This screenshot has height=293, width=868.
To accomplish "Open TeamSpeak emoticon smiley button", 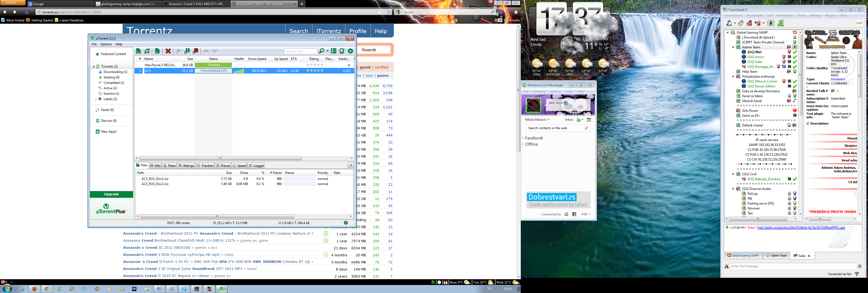I will pos(860,266).
